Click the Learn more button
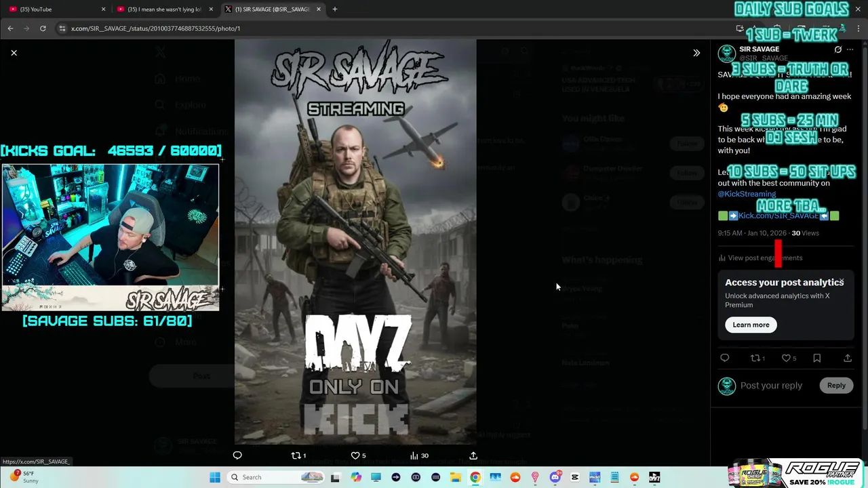The image size is (868, 488). [x=751, y=325]
